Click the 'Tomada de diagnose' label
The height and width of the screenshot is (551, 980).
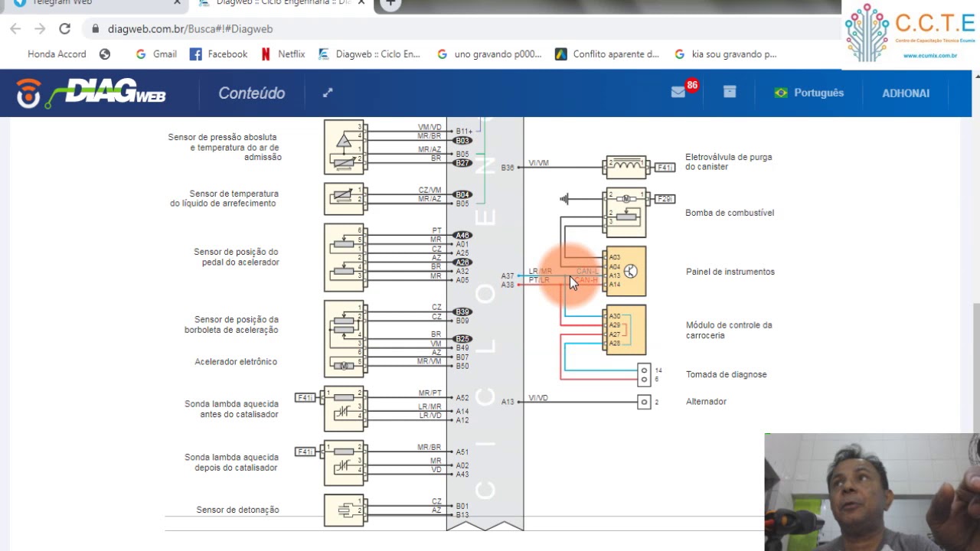[726, 374]
